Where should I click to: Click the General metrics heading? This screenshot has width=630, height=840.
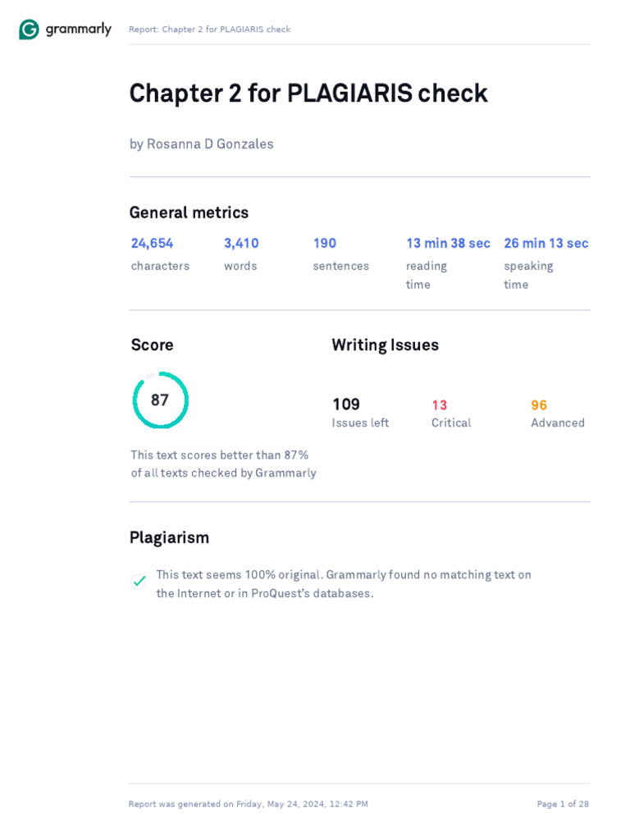tap(189, 212)
